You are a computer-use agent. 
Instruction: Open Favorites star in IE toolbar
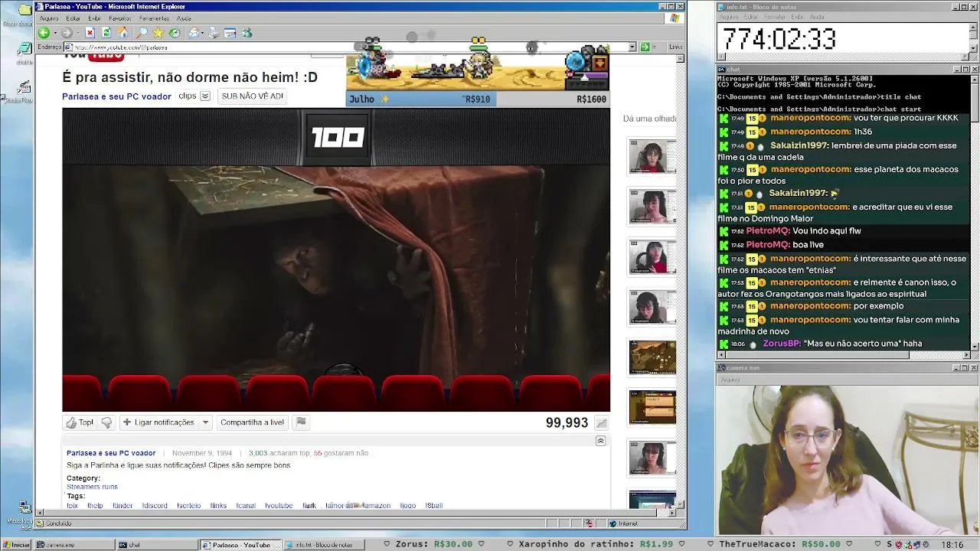pos(158,33)
